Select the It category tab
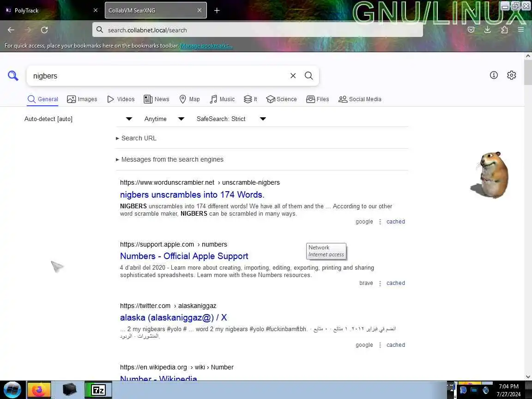Screen dimensions: 532x399 click(250, 99)
